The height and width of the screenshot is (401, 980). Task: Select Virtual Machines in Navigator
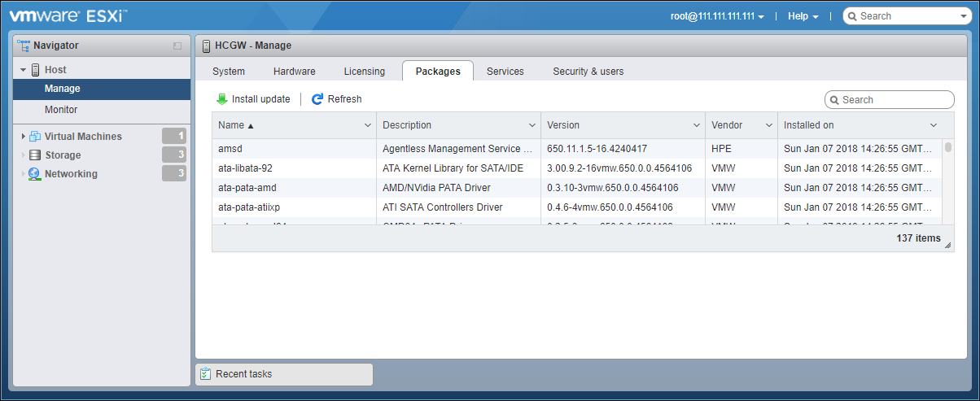coord(83,137)
